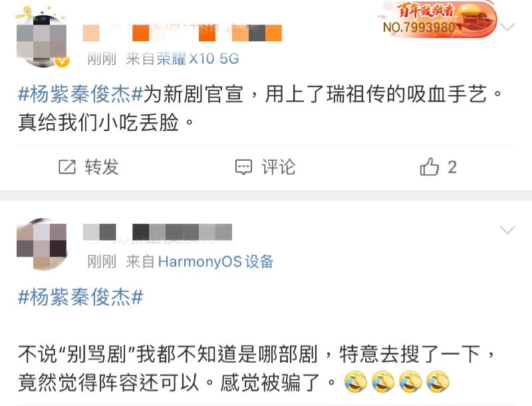Tap the thumbs-up like icon
This screenshot has width=532, height=406.
(x=429, y=166)
